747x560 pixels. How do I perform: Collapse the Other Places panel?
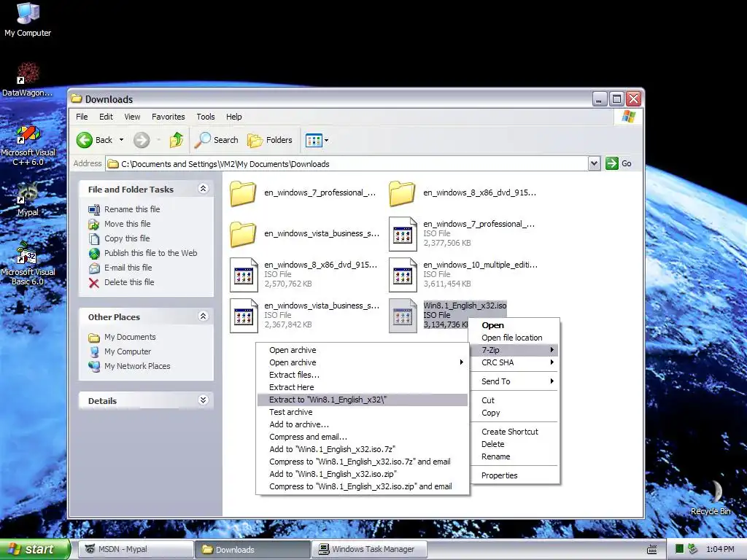click(203, 316)
